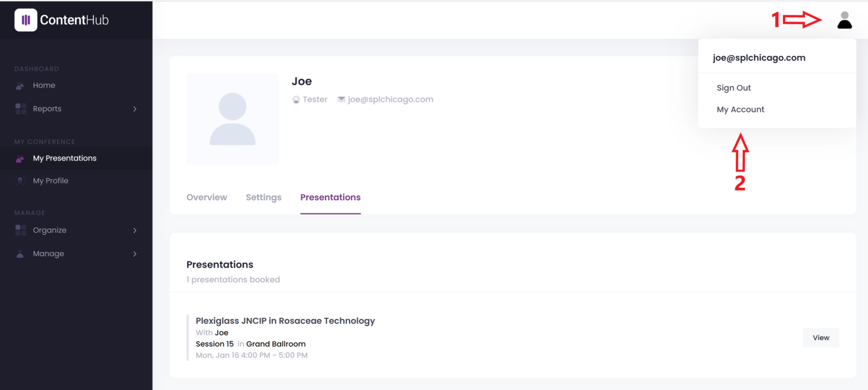Open the user account avatar icon
The height and width of the screenshot is (390, 868).
coord(844,20)
